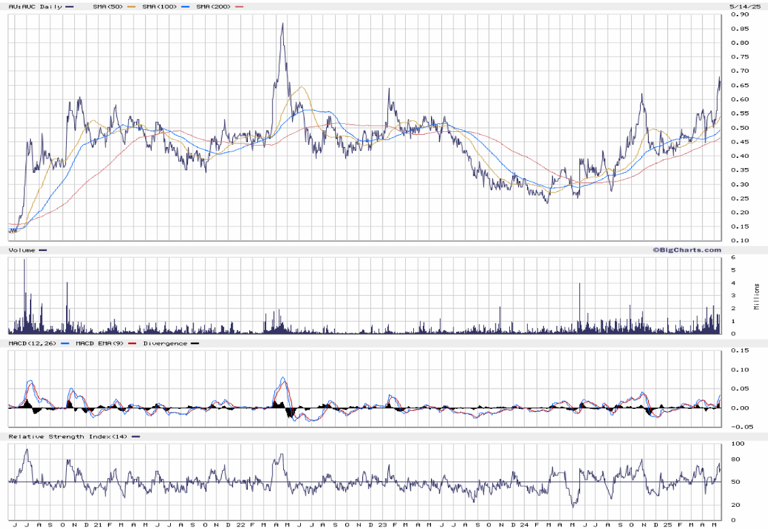
Task: Click the orange SMA(50) legend swatch
Action: point(131,7)
